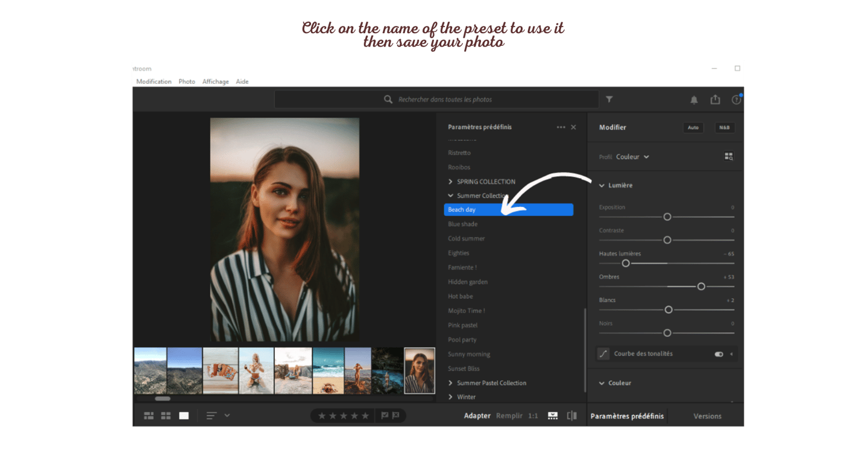The image size is (868, 461).
Task: Rate the photo with the fourth star
Action: [354, 416]
